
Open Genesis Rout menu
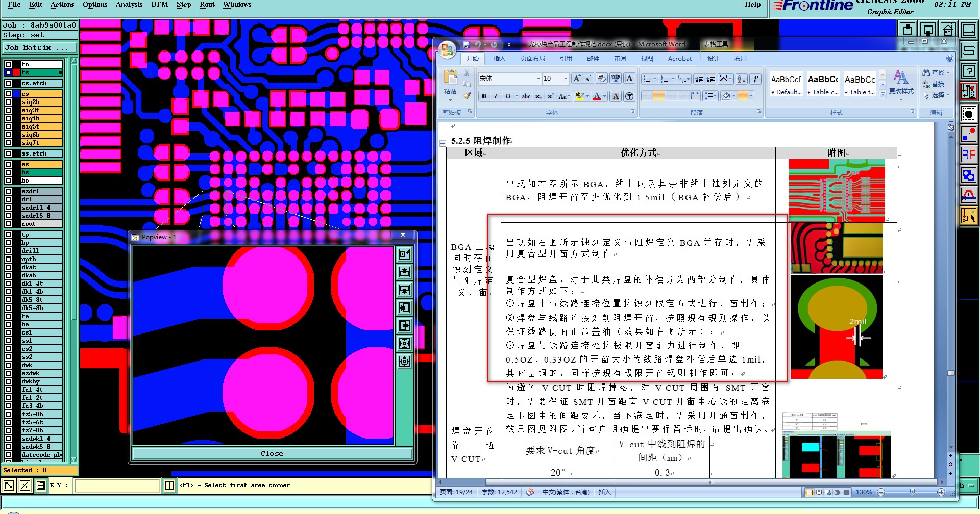(207, 5)
